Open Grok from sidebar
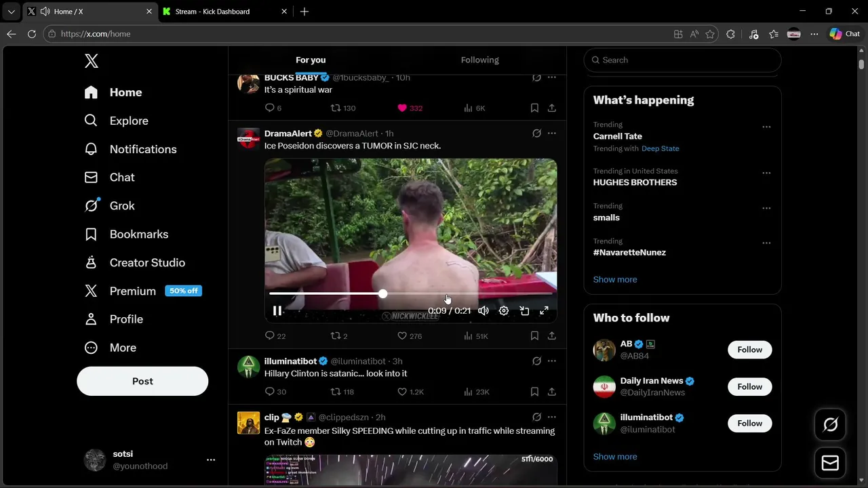Viewport: 868px width, 488px height. [x=109, y=205]
